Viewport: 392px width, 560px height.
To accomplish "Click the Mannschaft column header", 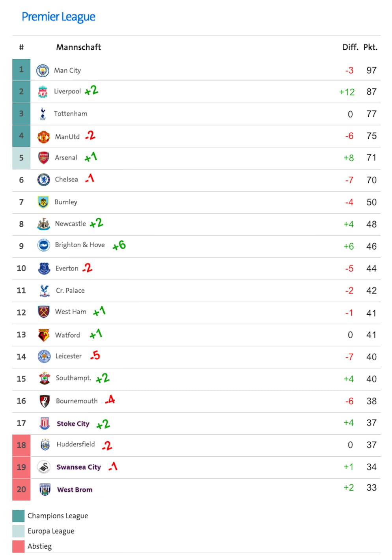I will [78, 47].
